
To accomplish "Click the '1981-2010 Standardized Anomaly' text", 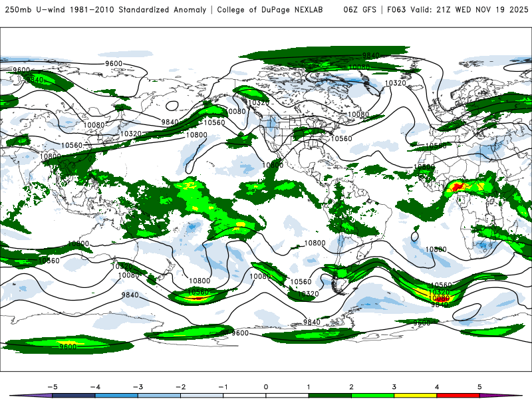I will click(138, 9).
